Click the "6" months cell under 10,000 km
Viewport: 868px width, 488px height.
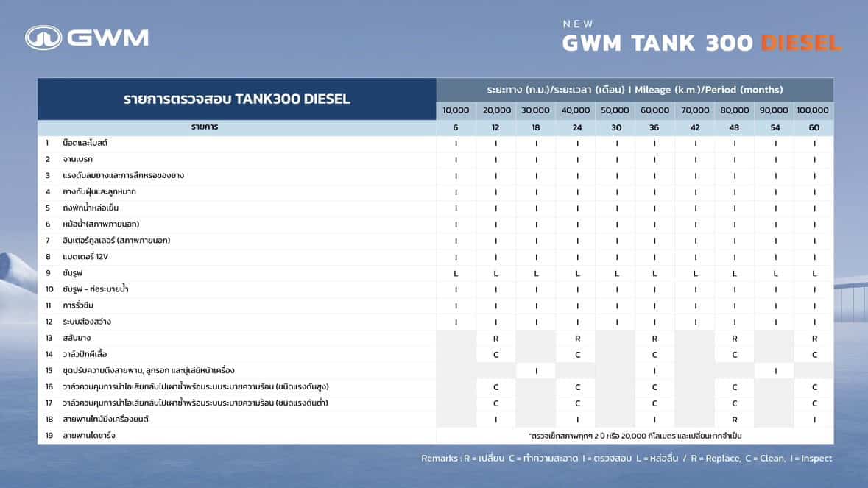(x=455, y=127)
